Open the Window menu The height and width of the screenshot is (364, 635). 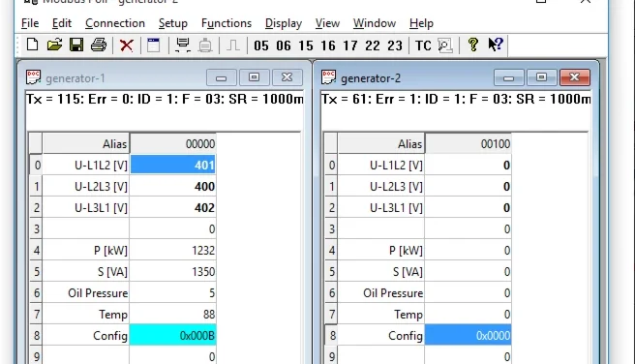[x=375, y=23]
